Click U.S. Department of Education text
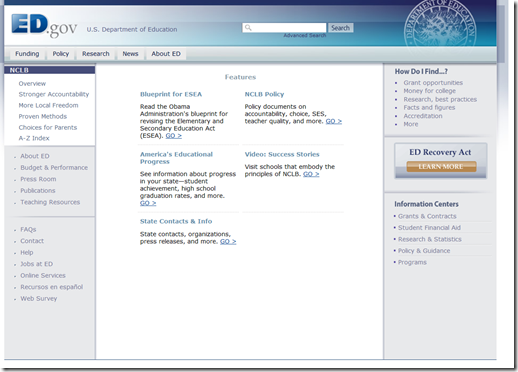This screenshot has width=518, height=372. tap(132, 29)
